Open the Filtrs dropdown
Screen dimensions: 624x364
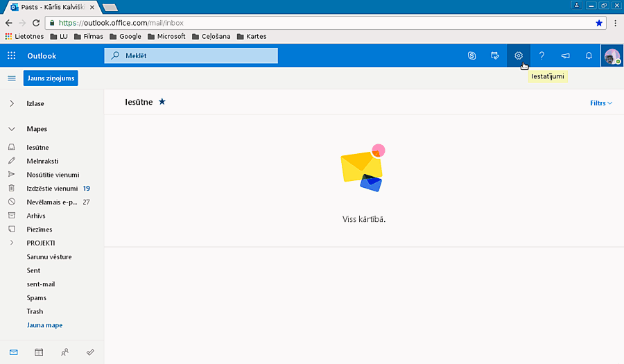(601, 103)
